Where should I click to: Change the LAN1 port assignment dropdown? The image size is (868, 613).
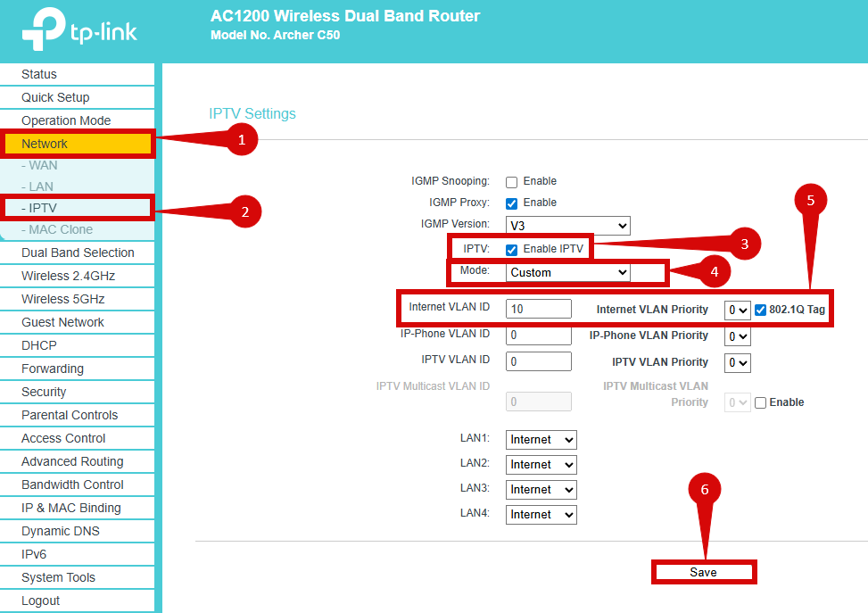click(x=541, y=440)
